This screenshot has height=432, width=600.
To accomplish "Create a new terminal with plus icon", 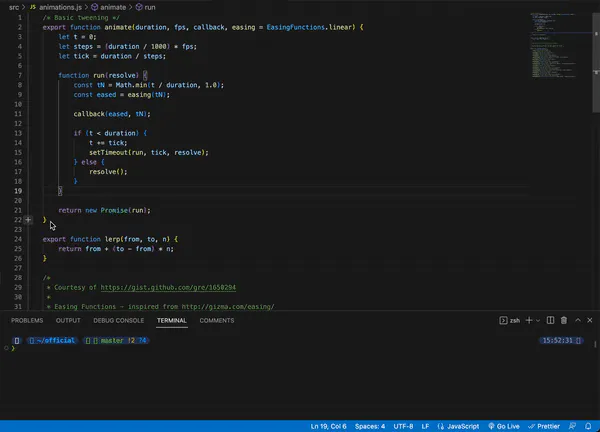I will [x=529, y=320].
